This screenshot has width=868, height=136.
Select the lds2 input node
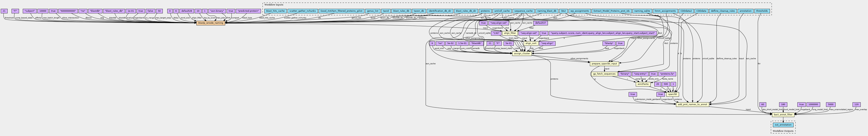pyautogui.click(x=564, y=11)
